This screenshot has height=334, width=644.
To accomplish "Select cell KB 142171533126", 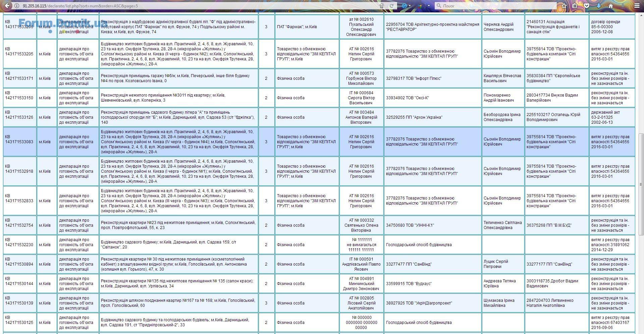I will (x=20, y=117).
